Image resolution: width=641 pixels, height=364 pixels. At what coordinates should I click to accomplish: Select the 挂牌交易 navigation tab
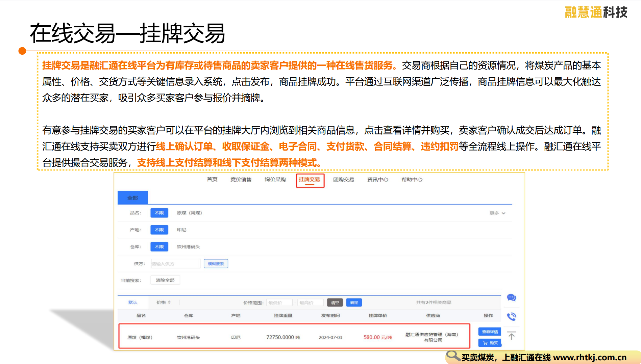[x=310, y=180]
